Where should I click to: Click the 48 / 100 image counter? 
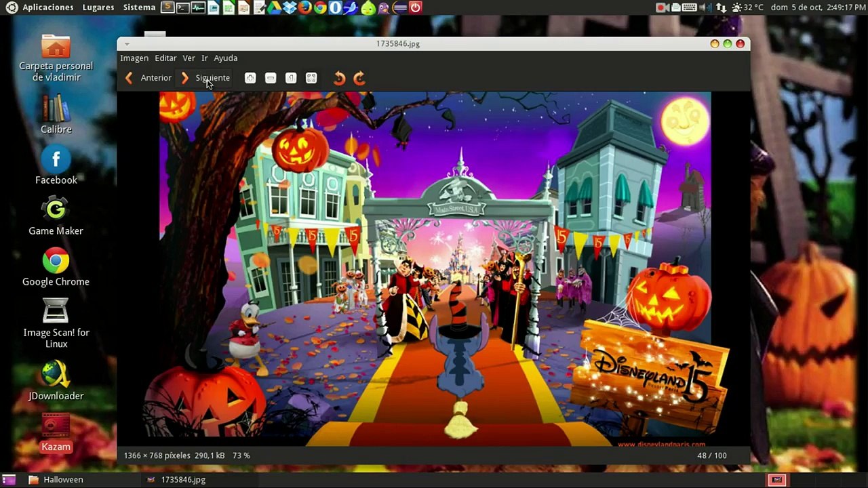711,455
